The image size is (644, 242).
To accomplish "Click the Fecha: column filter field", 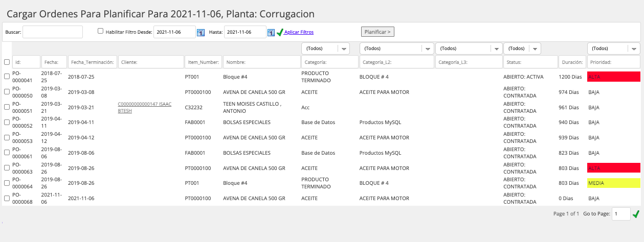I will [54, 62].
